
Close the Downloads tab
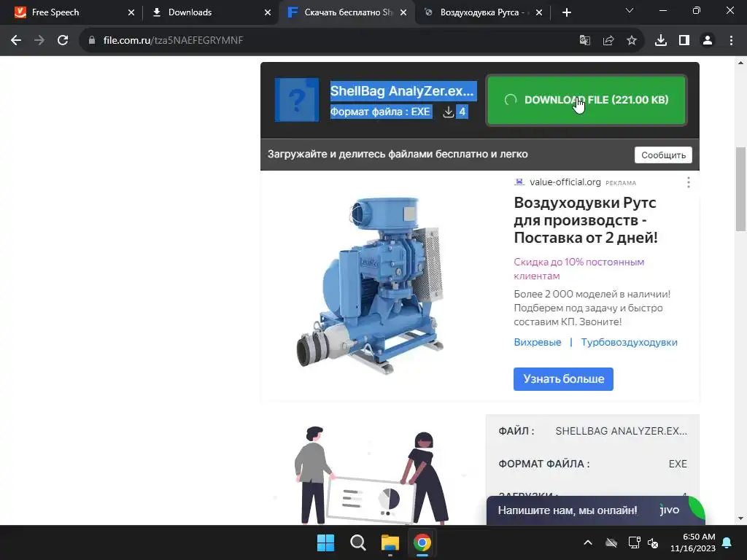pos(267,12)
